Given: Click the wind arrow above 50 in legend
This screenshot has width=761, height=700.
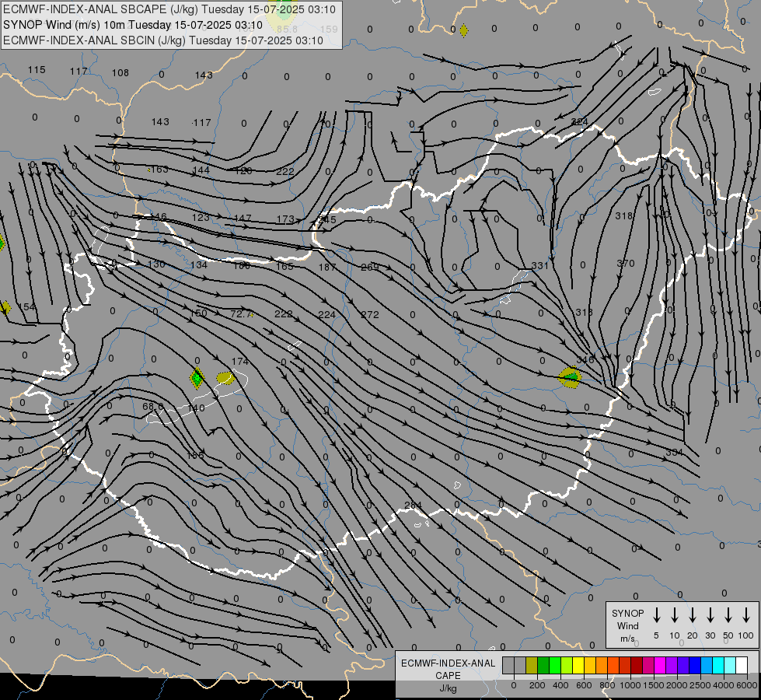Looking at the screenshot, I should point(728,615).
